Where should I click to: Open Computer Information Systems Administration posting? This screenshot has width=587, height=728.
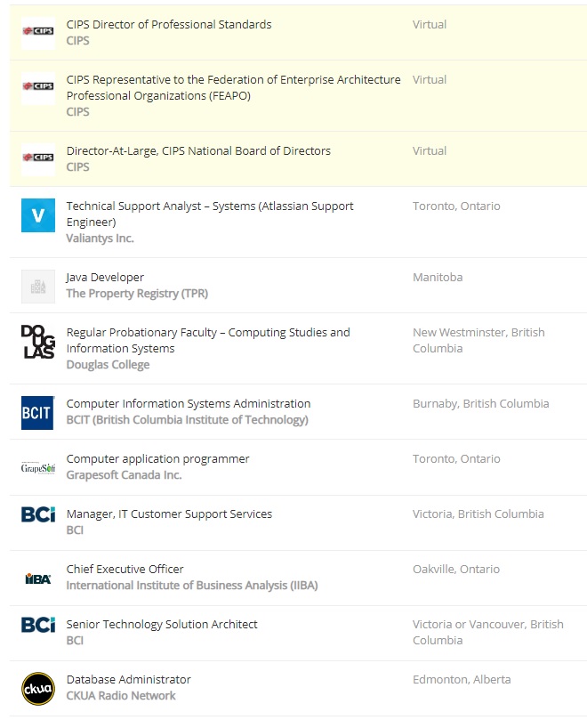(x=189, y=404)
